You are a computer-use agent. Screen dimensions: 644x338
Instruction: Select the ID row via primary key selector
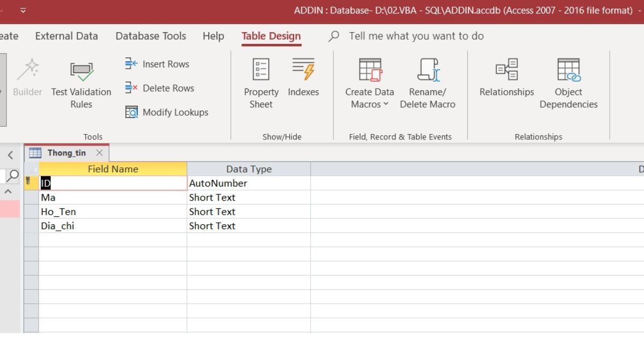pyautogui.click(x=31, y=183)
